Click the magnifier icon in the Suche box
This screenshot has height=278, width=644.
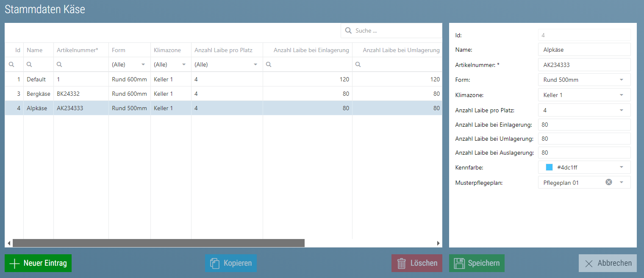coord(348,31)
